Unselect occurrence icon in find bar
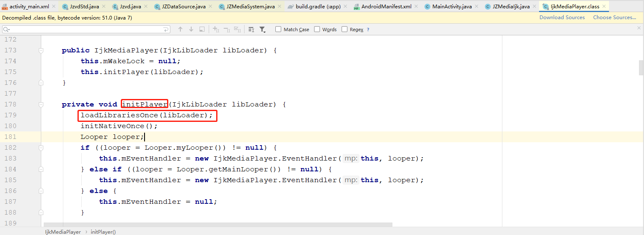The height and width of the screenshot is (235, 644). pyautogui.click(x=227, y=29)
